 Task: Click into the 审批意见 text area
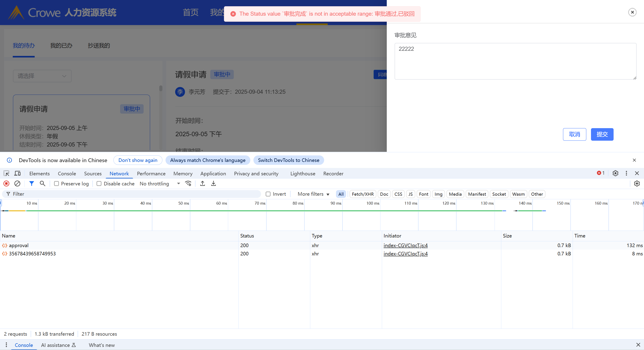pos(515,61)
